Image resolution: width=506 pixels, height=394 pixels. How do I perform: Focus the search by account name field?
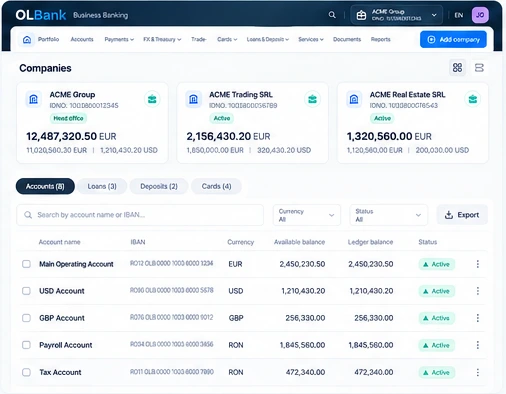pyautogui.click(x=140, y=215)
